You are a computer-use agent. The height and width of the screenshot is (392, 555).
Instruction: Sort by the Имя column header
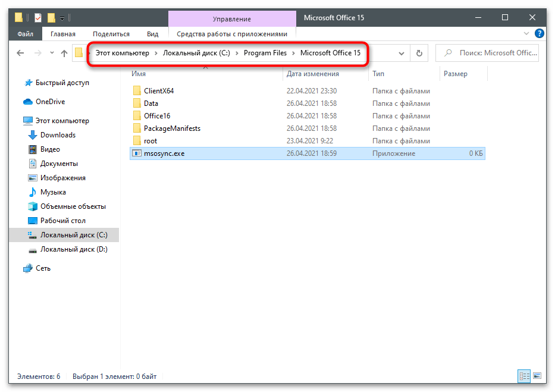coord(139,74)
